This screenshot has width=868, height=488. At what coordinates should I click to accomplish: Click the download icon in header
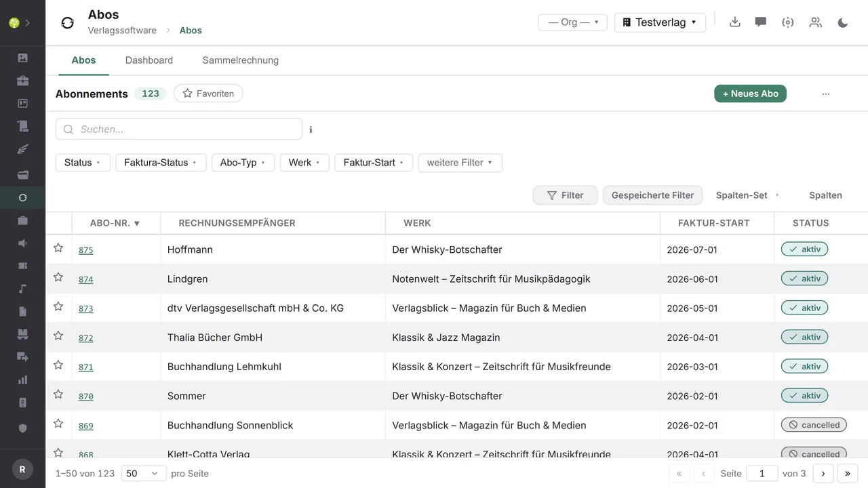tap(734, 22)
